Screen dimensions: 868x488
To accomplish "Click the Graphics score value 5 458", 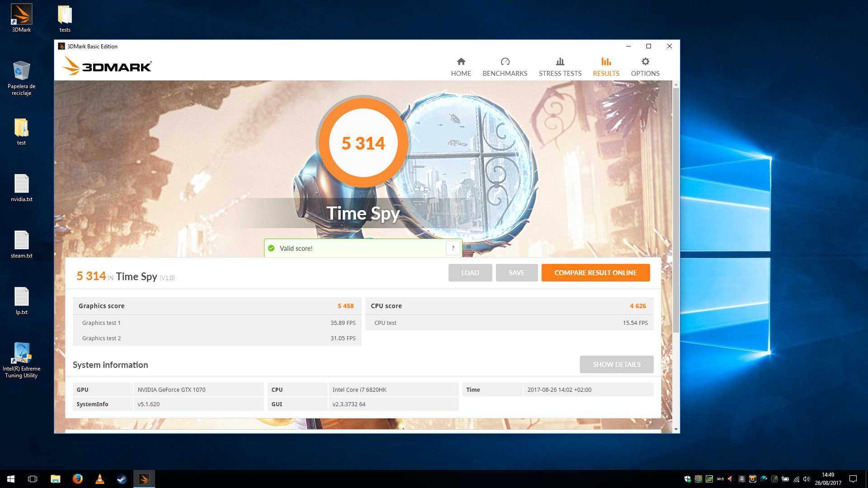I will (x=346, y=306).
